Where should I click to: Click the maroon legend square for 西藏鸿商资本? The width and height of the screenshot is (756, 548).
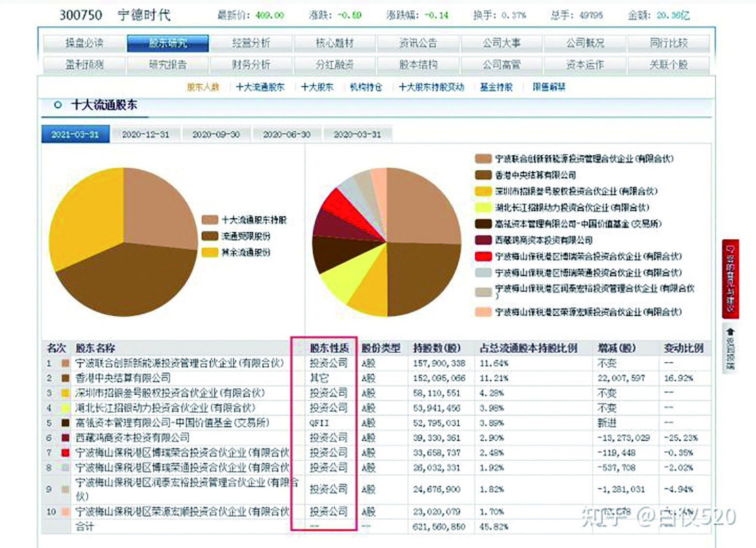(483, 240)
